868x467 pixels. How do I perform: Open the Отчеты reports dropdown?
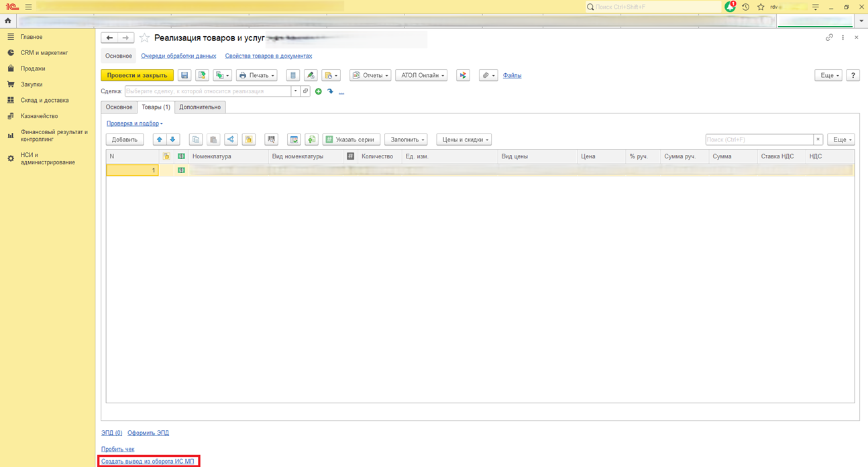pos(370,75)
